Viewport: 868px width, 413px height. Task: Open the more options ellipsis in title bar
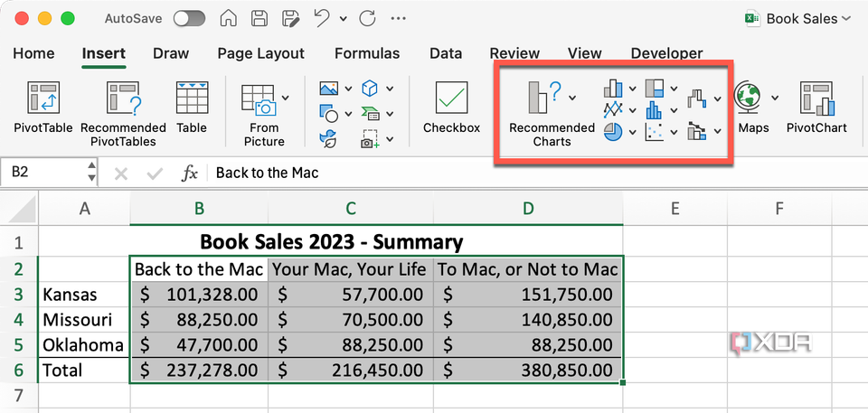click(x=399, y=18)
